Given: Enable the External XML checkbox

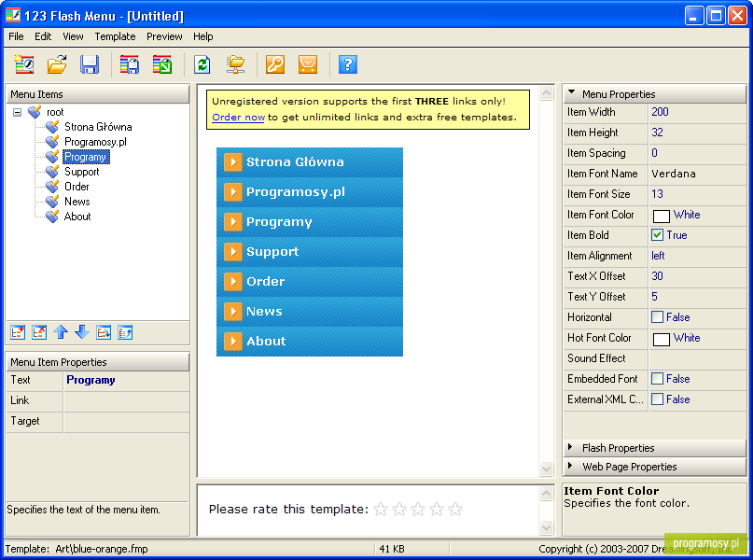Looking at the screenshot, I should click(658, 399).
